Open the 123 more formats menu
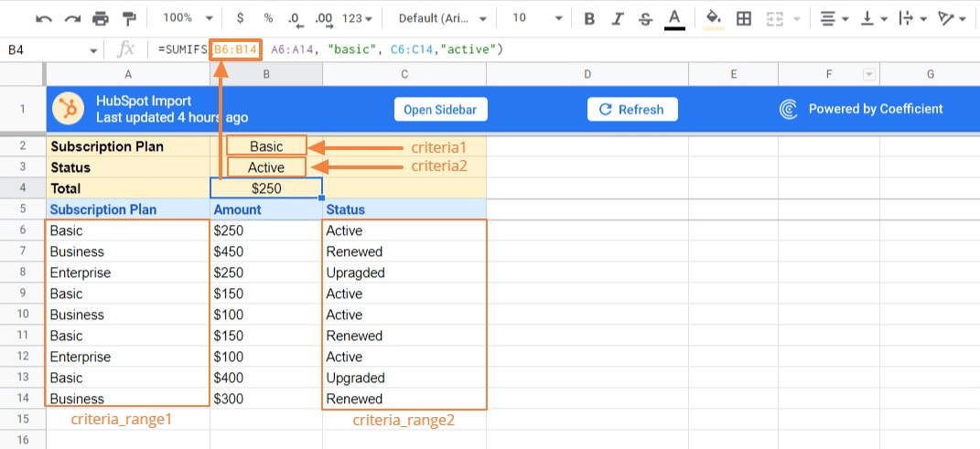This screenshot has height=449, width=980. (357, 18)
